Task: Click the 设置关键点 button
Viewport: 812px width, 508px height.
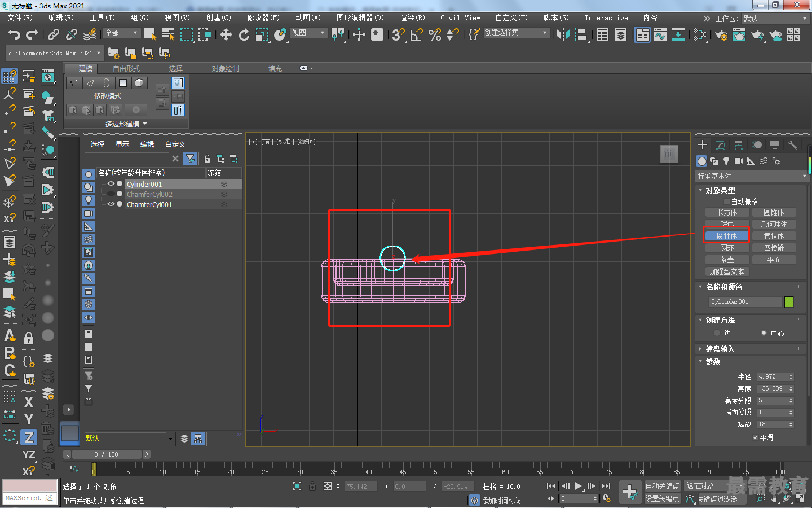Action: pyautogui.click(x=663, y=498)
